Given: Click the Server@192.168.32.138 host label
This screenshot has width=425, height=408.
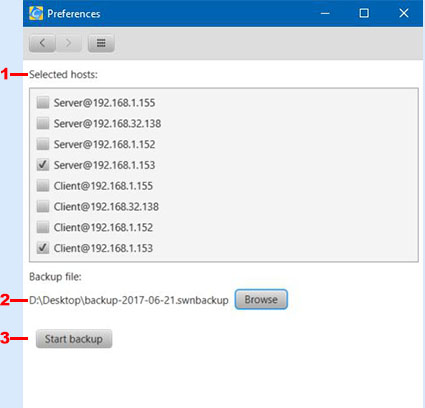Looking at the screenshot, I should (107, 124).
